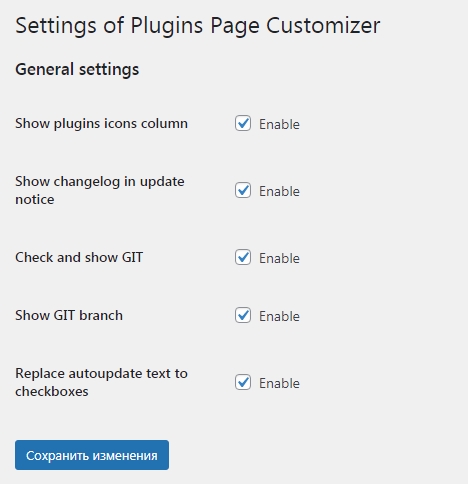This screenshot has width=468, height=484.
Task: Uncheck Replace autoupdate text to checkboxes option
Action: click(243, 382)
